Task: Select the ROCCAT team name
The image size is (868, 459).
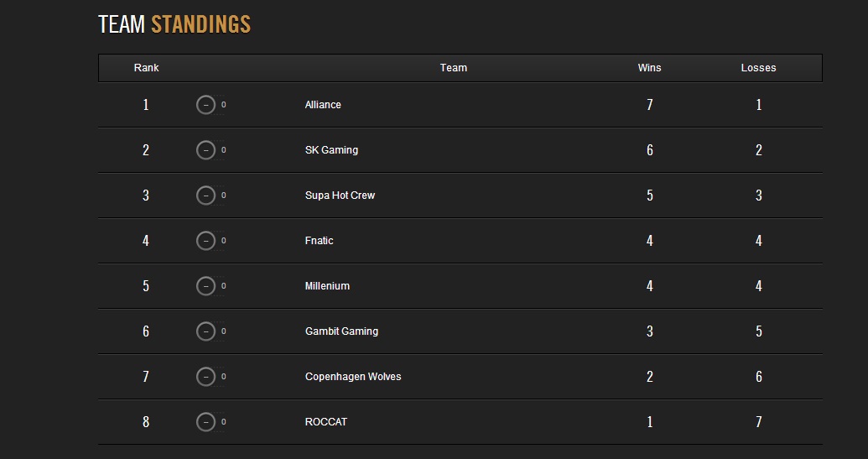Action: click(326, 422)
